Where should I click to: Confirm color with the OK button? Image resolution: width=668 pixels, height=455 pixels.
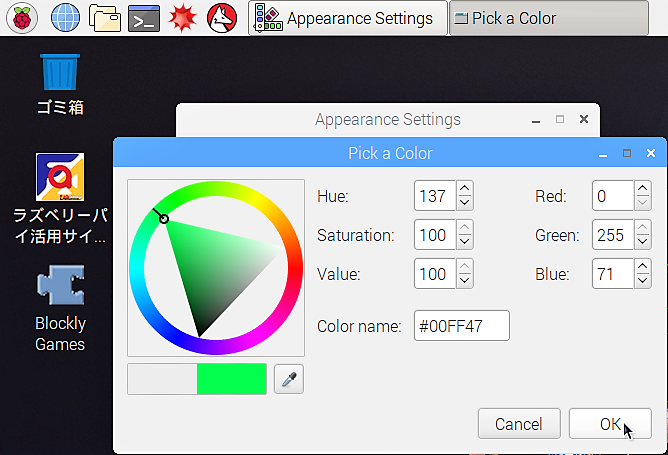(x=610, y=423)
